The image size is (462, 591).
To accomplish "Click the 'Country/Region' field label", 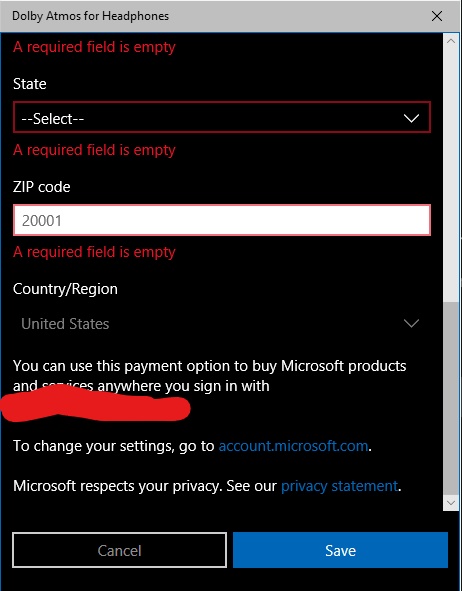I will 65,289.
